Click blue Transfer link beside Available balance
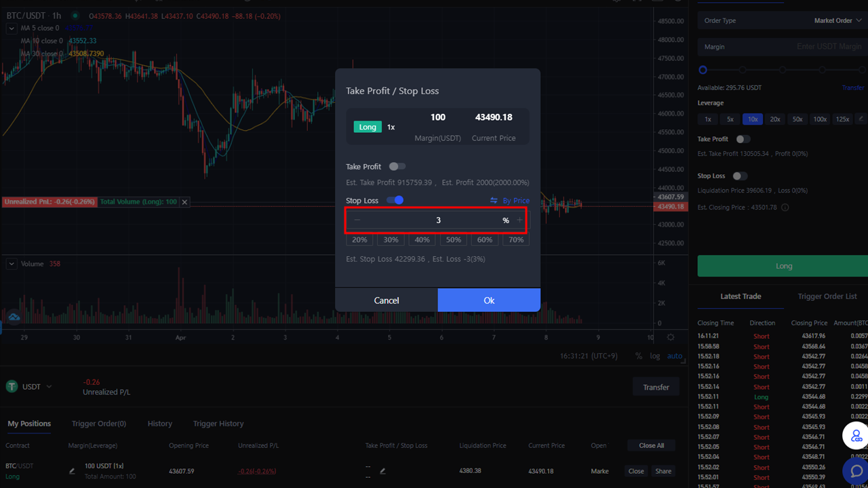Viewport: 868px width, 488px height. pyautogui.click(x=853, y=88)
